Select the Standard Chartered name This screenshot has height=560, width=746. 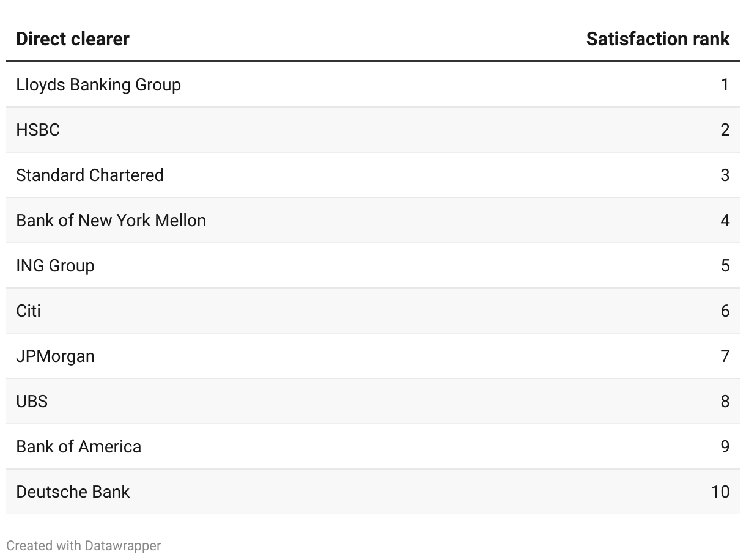(90, 175)
